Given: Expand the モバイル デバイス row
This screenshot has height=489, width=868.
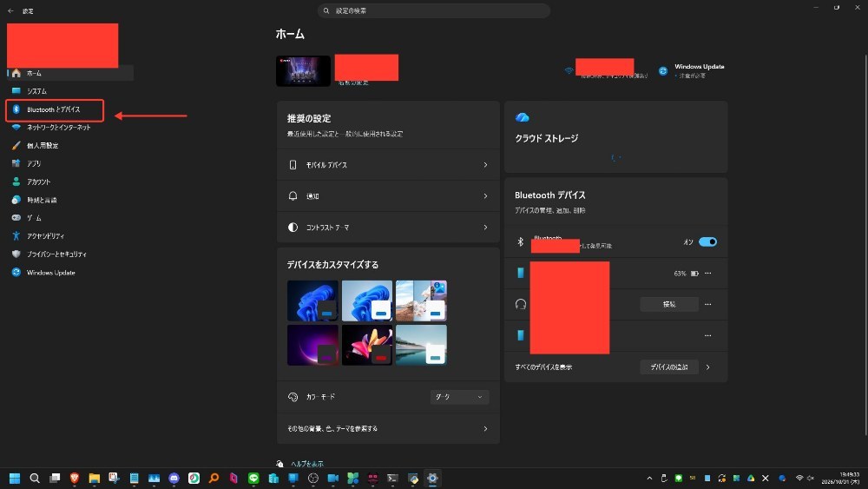Looking at the screenshot, I should click(388, 165).
